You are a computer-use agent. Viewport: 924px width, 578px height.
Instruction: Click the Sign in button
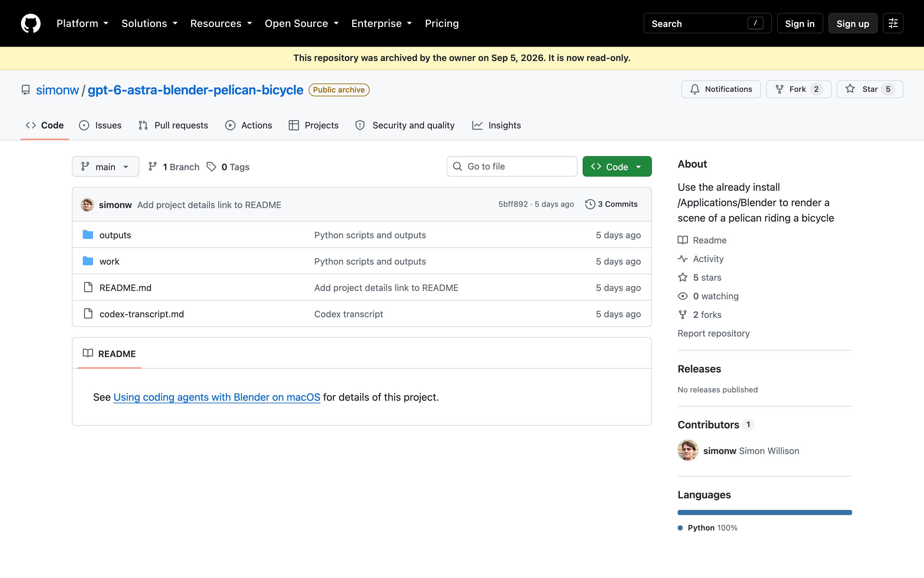(x=800, y=23)
